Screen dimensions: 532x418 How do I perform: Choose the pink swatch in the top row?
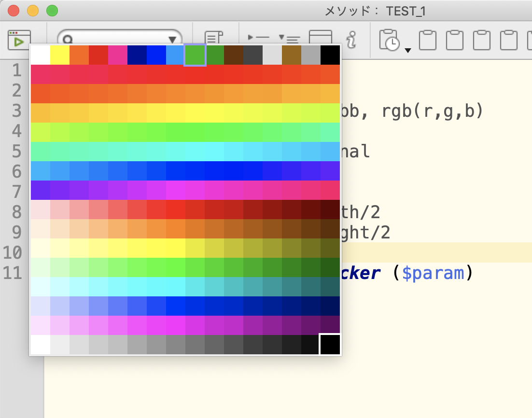pos(118,55)
